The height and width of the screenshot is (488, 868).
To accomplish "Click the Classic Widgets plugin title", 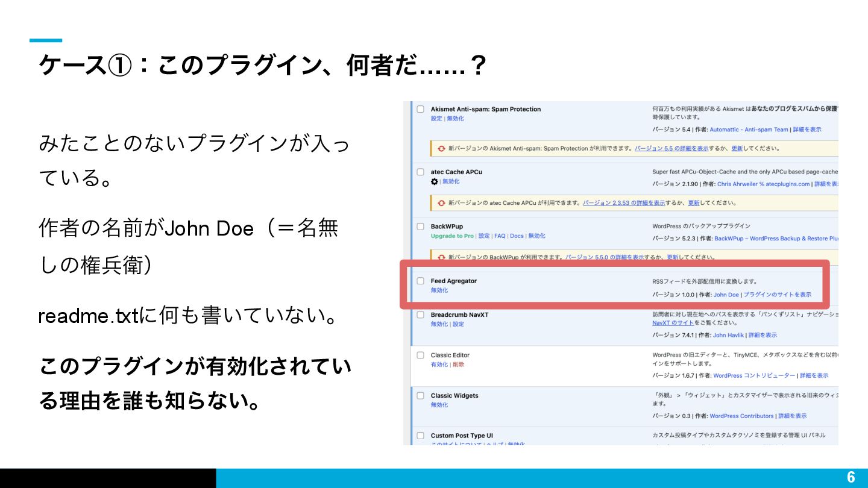I will point(454,395).
